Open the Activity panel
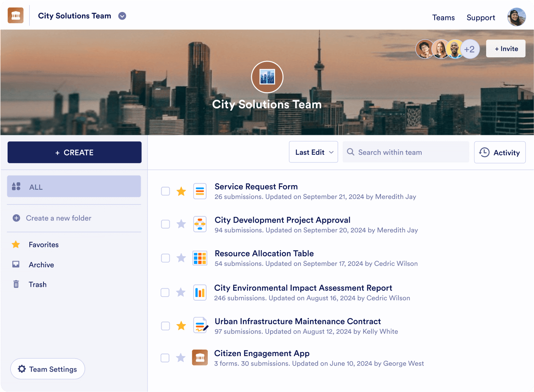 click(x=500, y=152)
